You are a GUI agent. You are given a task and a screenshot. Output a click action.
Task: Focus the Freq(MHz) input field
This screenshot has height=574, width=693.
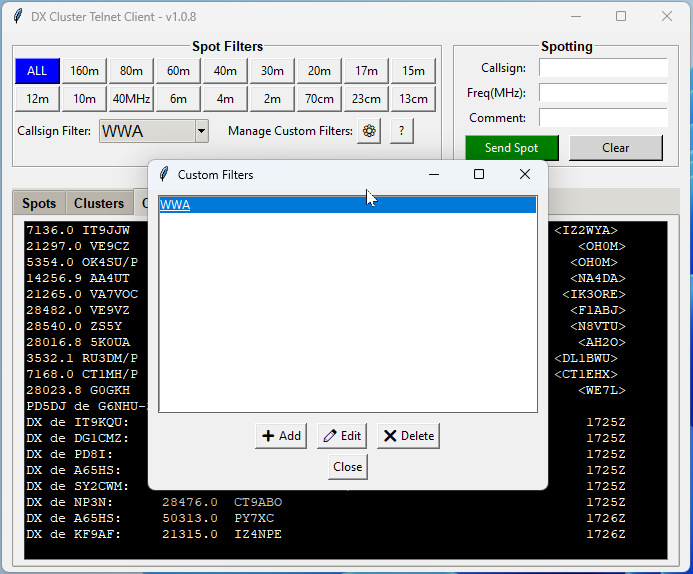(x=602, y=93)
